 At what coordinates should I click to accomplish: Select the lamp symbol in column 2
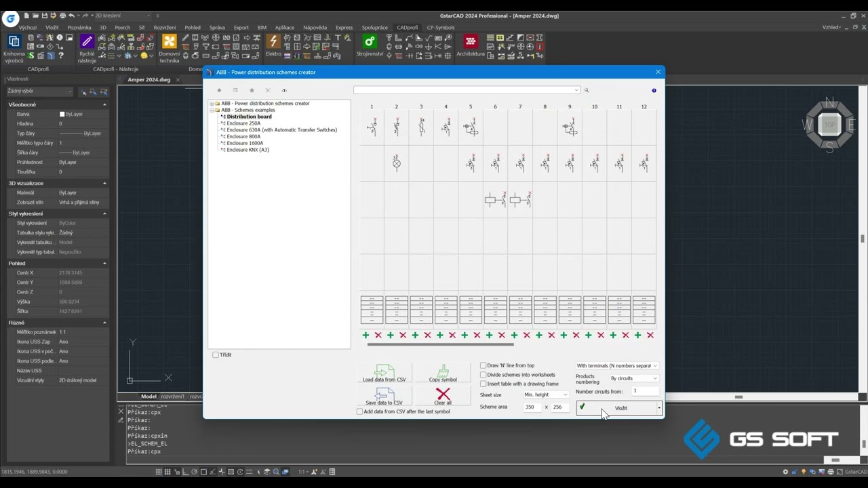point(397,163)
